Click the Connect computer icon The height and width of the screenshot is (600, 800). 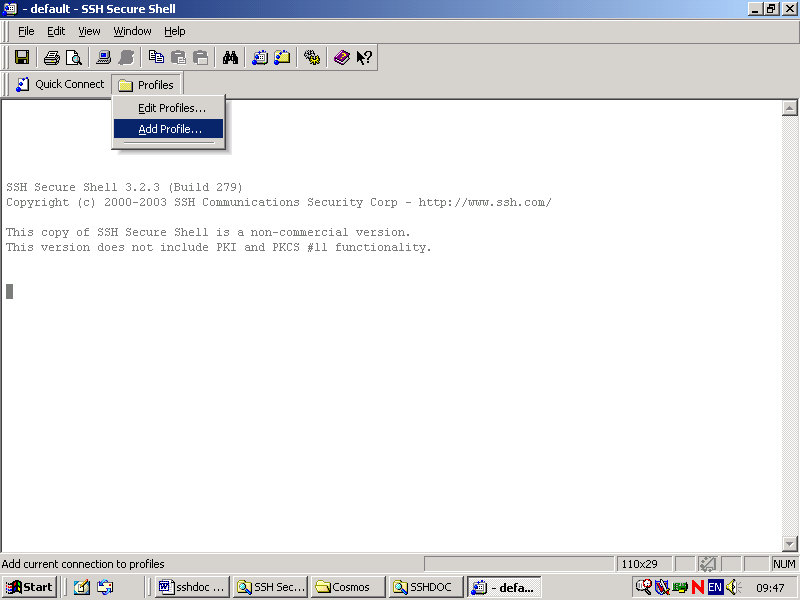(x=103, y=58)
